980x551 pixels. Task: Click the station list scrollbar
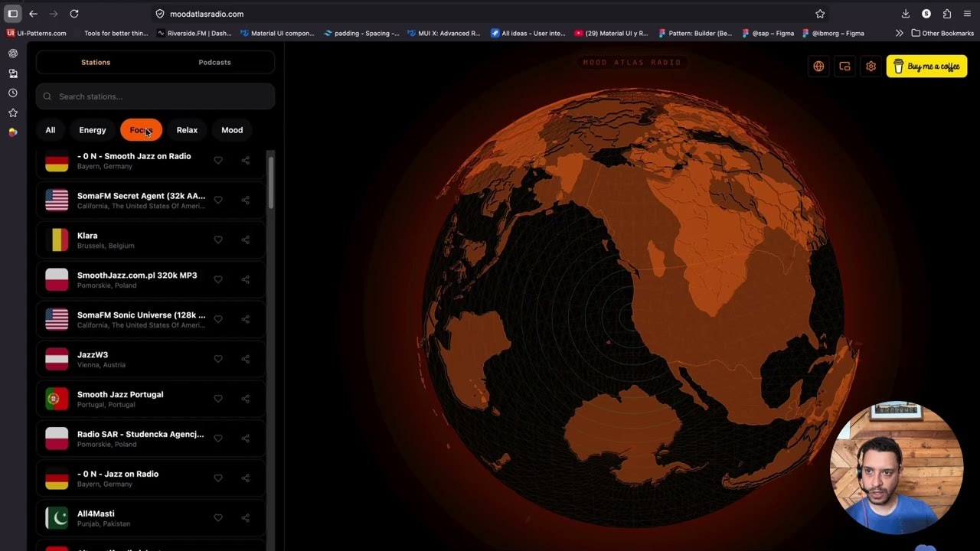coord(270,182)
